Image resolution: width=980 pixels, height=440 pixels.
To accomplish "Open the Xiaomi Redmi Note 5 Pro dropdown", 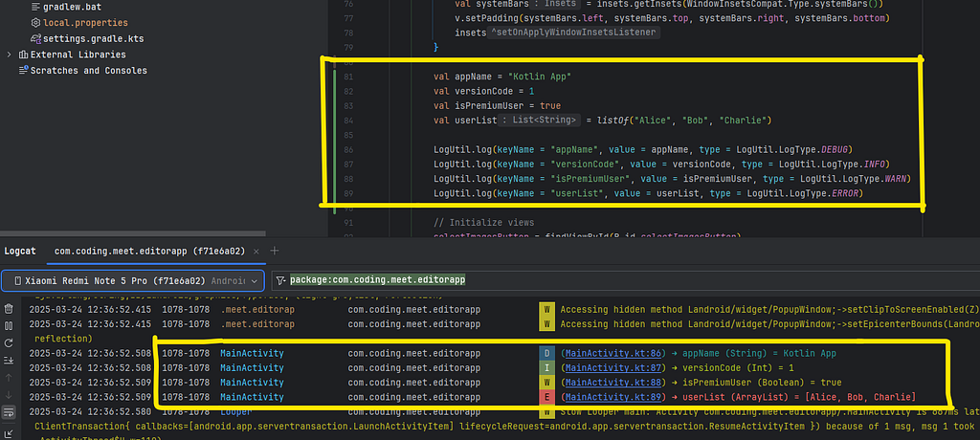I will (x=132, y=280).
